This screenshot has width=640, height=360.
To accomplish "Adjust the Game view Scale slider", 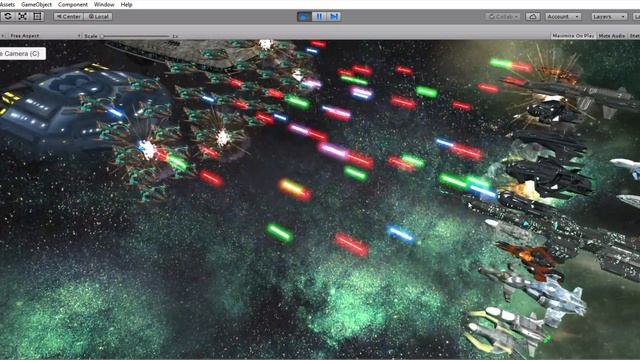I will coord(135,36).
